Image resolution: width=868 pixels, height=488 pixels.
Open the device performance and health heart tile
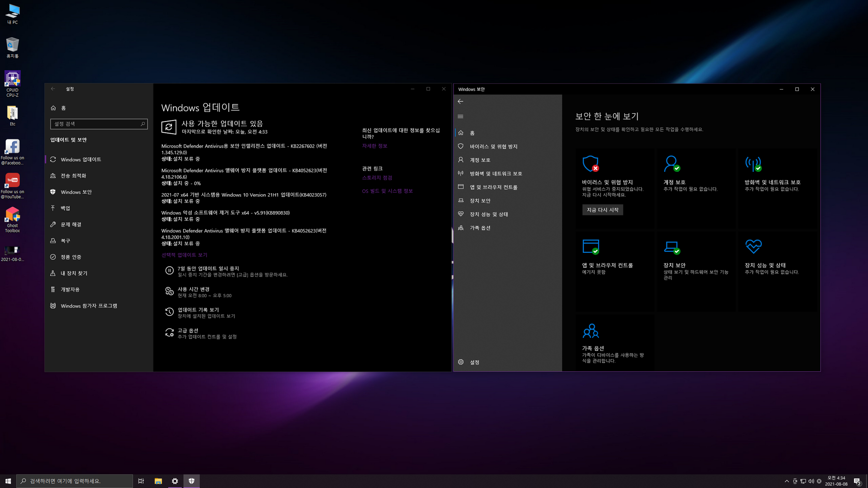pos(753,246)
